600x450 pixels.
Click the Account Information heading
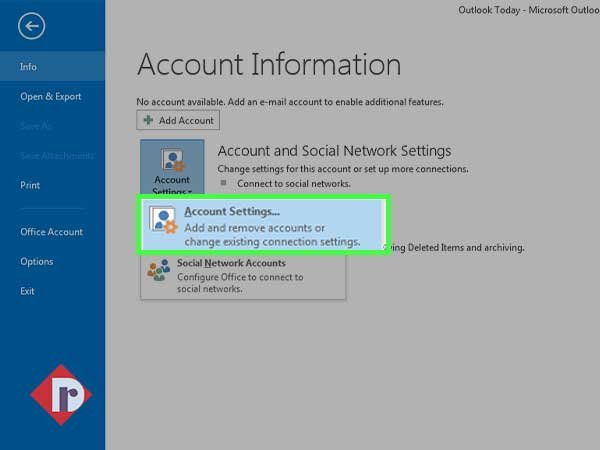[x=269, y=64]
